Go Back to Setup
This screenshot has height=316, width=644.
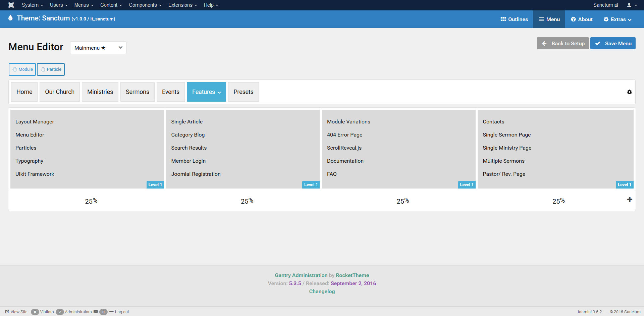coord(562,44)
